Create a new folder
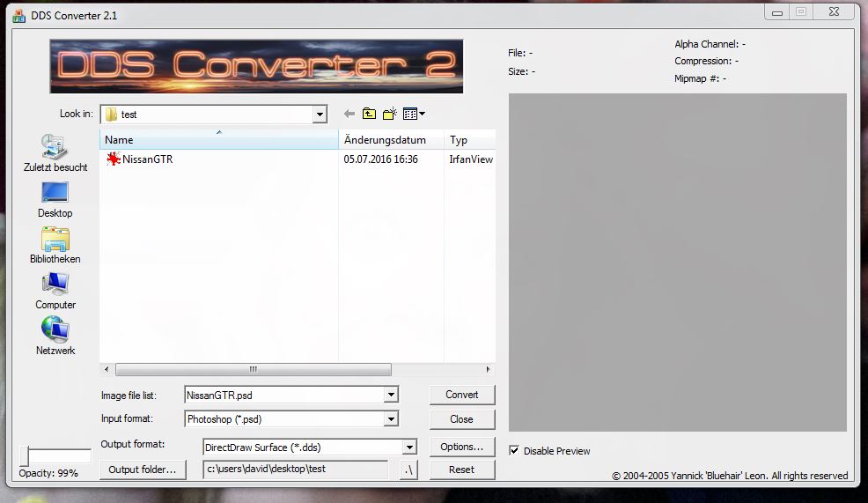868x503 pixels. click(x=390, y=114)
